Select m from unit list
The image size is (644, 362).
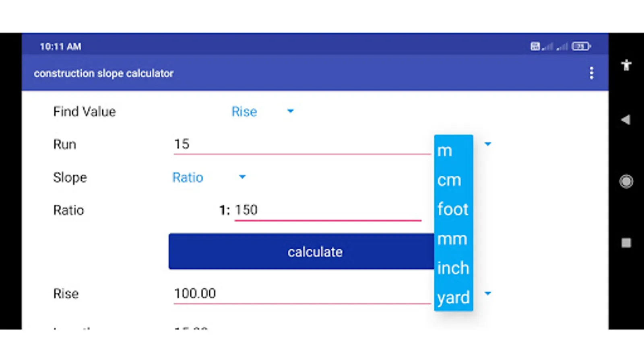445,151
